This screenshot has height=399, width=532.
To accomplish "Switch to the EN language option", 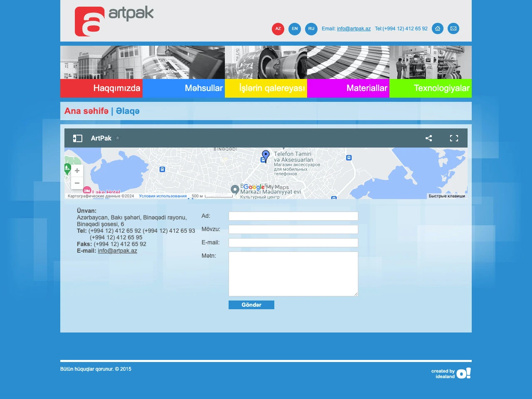I will 294,29.
